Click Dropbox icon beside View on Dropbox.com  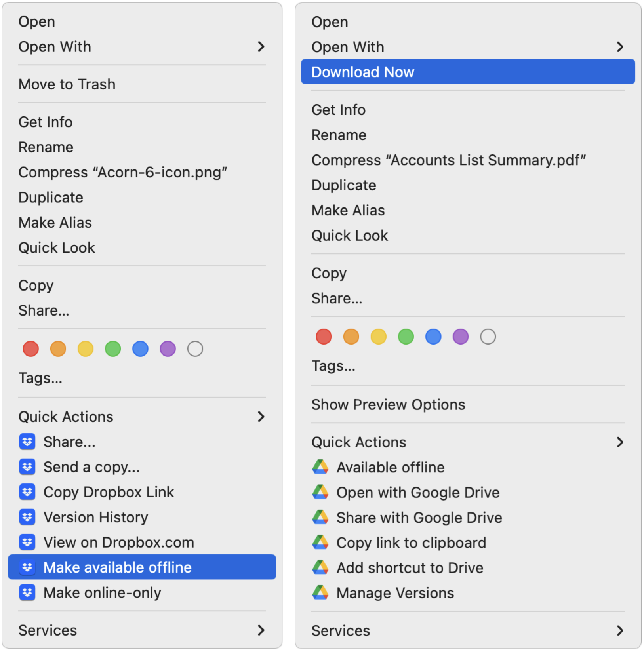coord(27,542)
